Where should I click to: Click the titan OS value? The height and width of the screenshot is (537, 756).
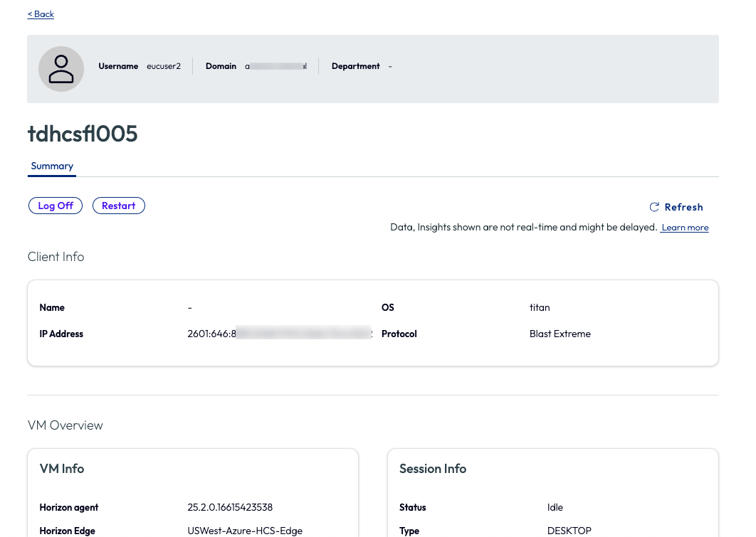tap(540, 307)
